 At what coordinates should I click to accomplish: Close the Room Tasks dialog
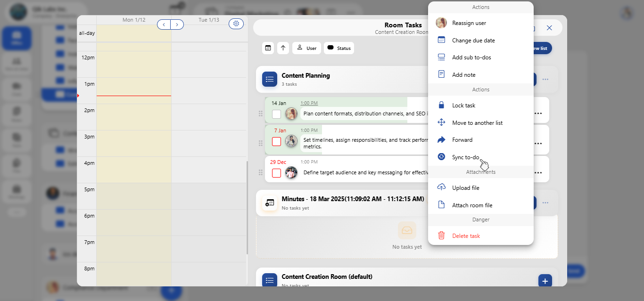pos(549,28)
